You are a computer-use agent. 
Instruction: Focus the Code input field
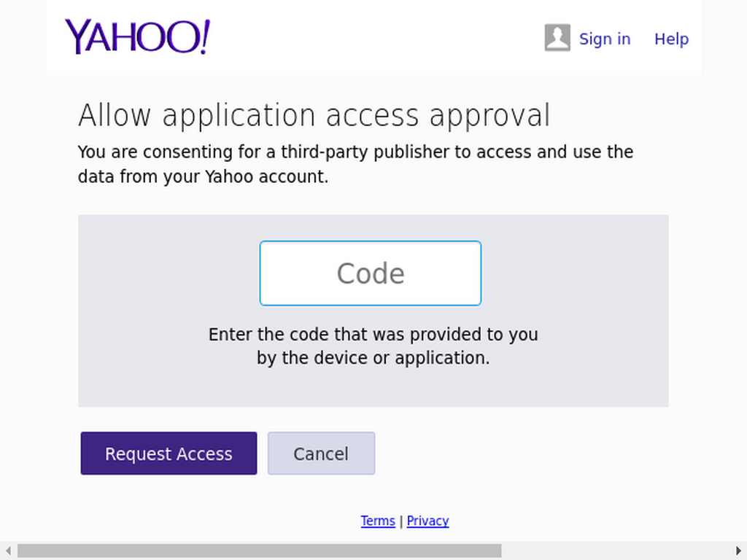pos(371,273)
